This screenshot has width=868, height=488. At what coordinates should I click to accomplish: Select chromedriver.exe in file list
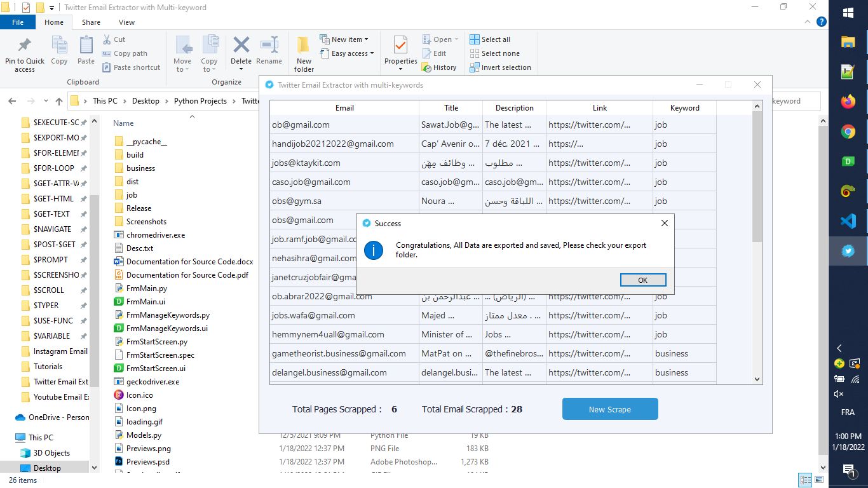point(156,235)
